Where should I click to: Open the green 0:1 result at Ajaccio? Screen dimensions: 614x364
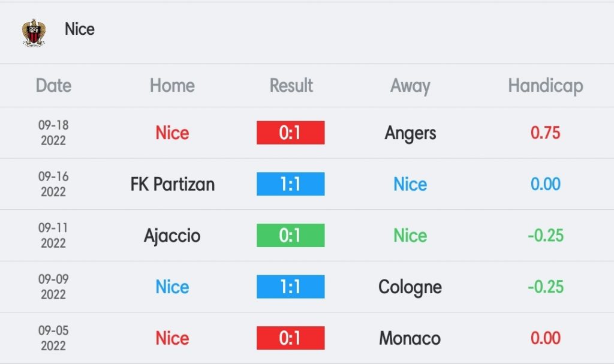tap(291, 235)
